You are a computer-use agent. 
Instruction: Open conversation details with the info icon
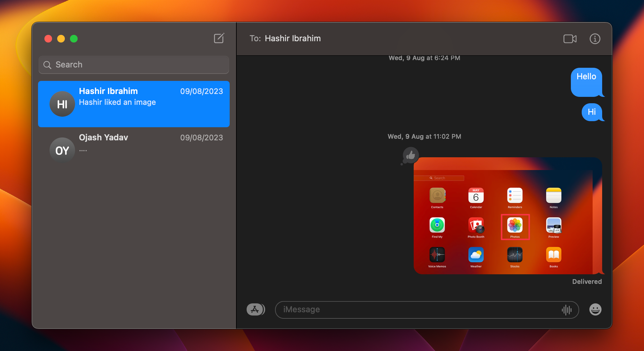595,39
